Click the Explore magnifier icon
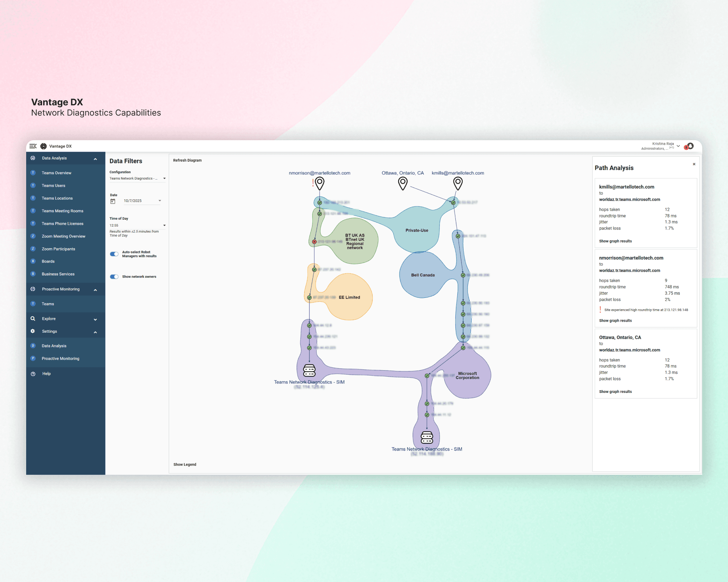The width and height of the screenshot is (728, 582). (33, 319)
